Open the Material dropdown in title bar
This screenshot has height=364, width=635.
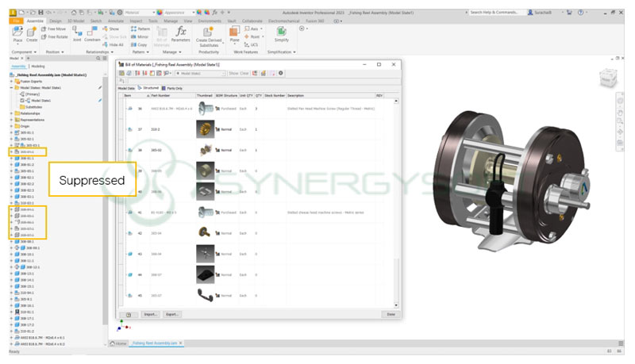click(133, 13)
